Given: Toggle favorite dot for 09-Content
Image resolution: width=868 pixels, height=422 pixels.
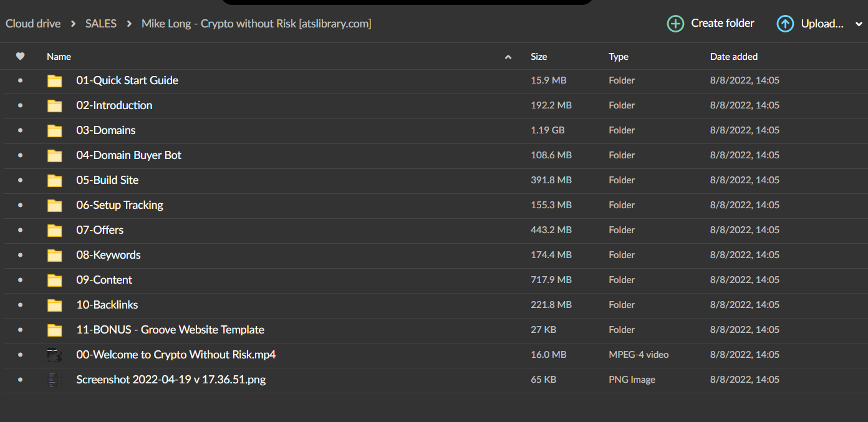Looking at the screenshot, I should [20, 280].
